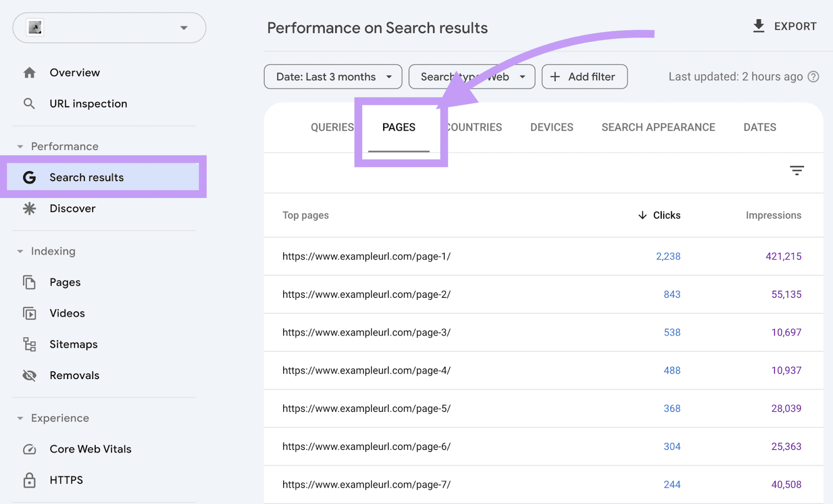Click the home icon beside Overview
Screen dimensions: 833x504
[30, 72]
